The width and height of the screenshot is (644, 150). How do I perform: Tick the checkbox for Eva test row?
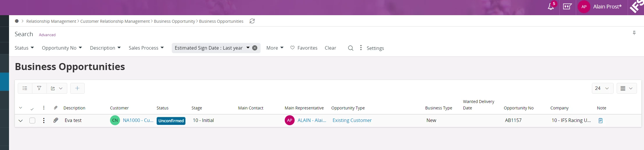pos(32,121)
